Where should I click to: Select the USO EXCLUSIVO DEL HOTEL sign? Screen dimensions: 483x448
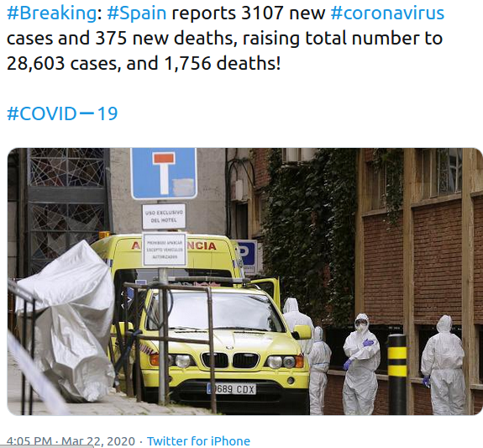click(x=164, y=216)
